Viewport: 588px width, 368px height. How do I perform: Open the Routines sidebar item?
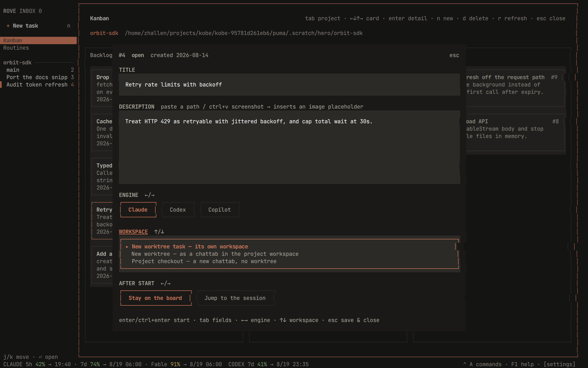point(38,48)
